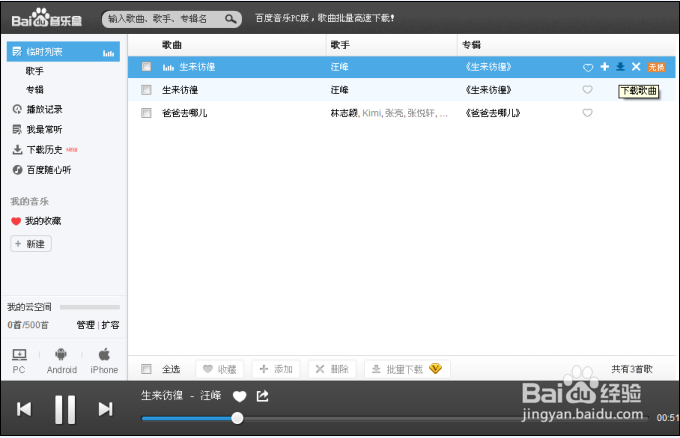
Task: Click the artist 林志颖 in the third row
Action: click(x=344, y=113)
